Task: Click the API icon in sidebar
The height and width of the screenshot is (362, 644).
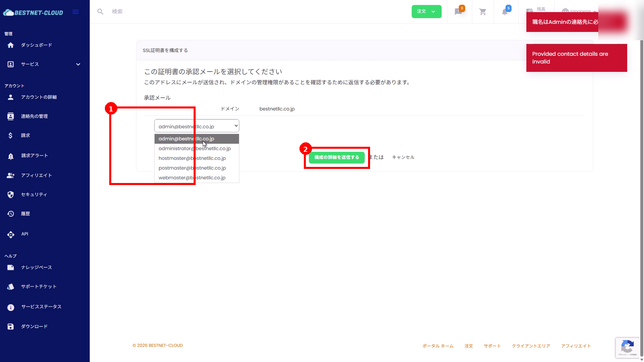Action: pos(11,234)
